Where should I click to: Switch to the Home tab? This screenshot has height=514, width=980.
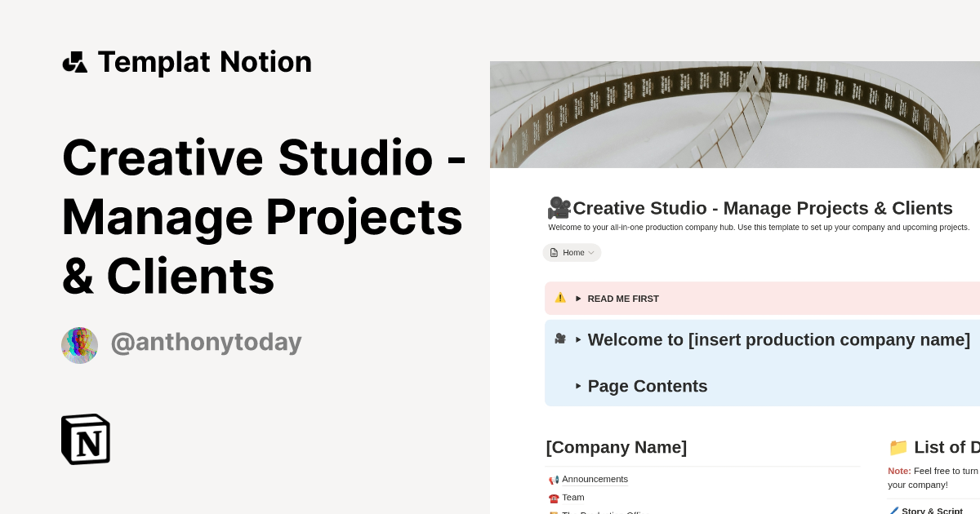coord(572,252)
